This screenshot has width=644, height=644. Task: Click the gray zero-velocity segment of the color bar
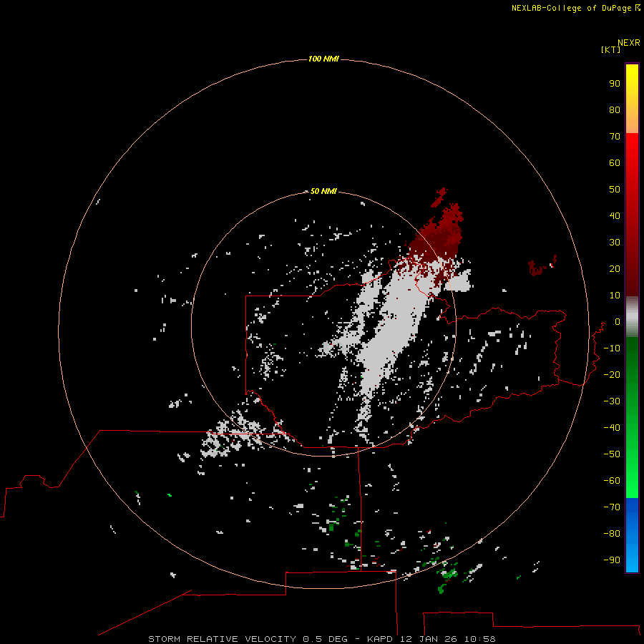[632, 317]
